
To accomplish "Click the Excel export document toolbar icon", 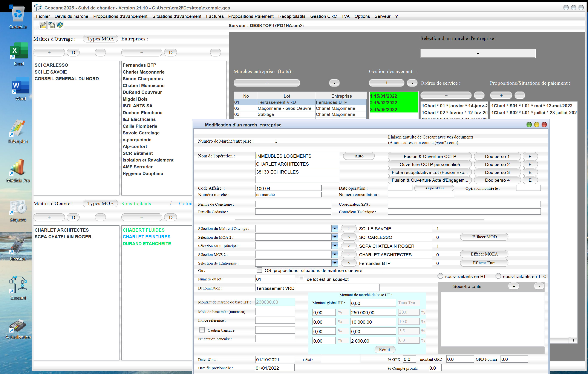I will click(x=52, y=25).
